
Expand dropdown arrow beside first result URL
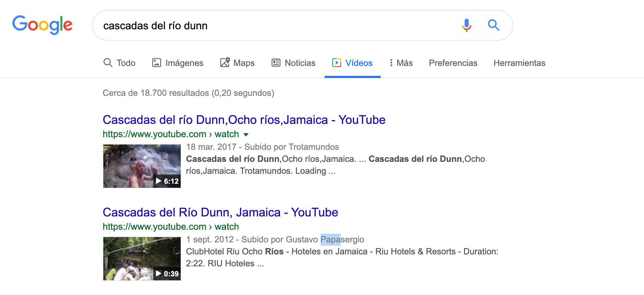(246, 135)
